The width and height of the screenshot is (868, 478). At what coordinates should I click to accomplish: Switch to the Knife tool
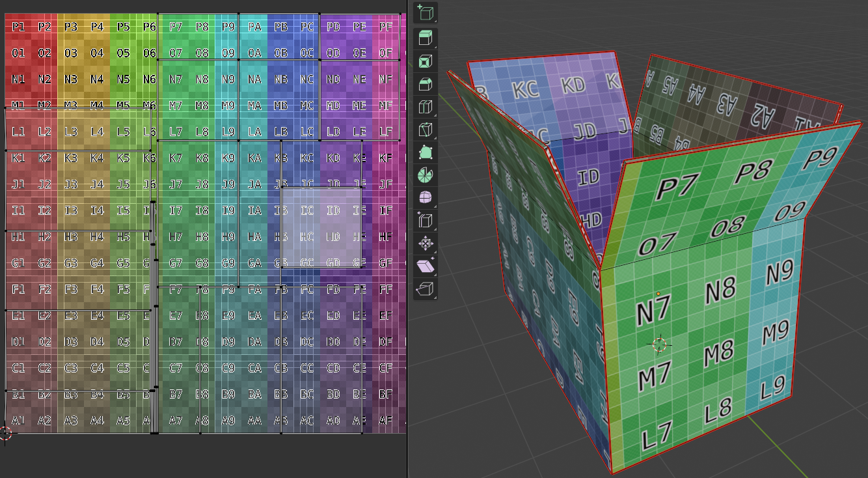(425, 130)
